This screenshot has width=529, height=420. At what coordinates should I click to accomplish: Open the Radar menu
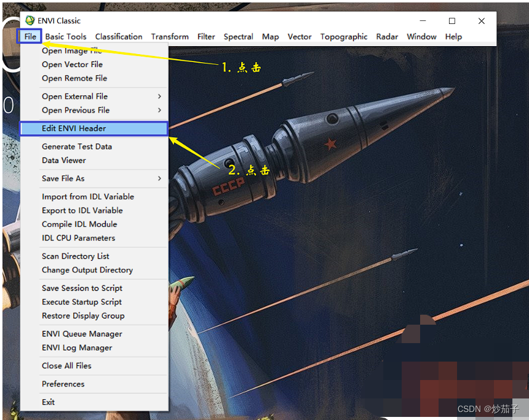387,36
